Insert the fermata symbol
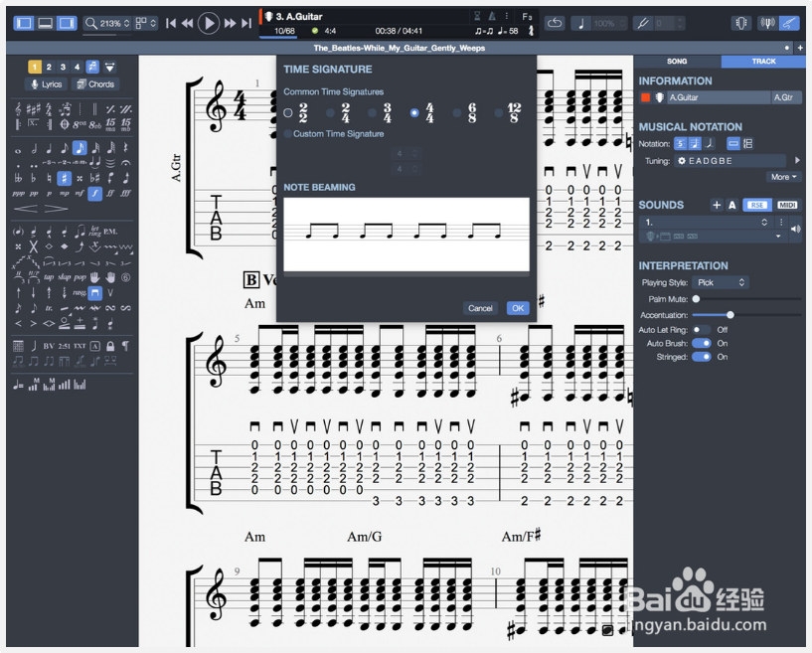Viewport: 812px width, 653px height. coord(125,163)
